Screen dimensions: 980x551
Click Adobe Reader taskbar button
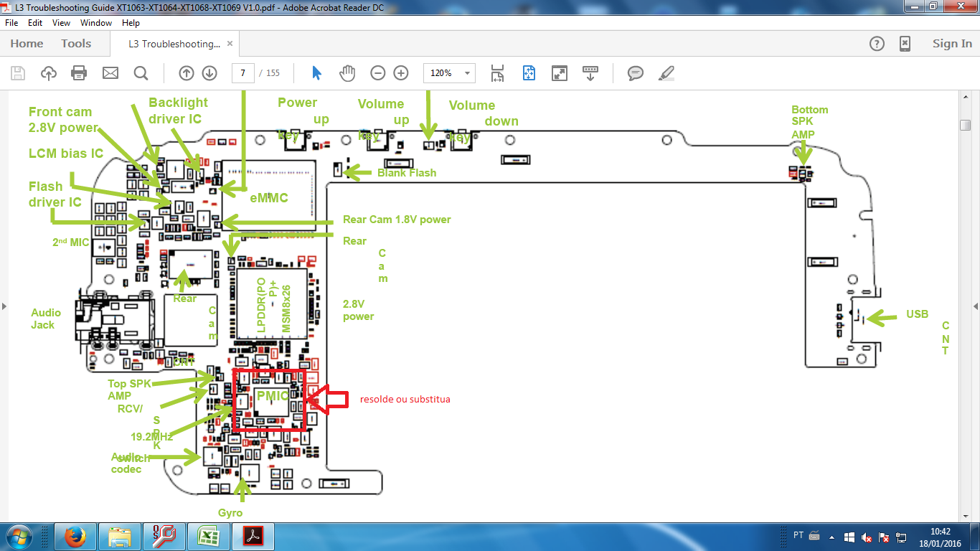252,537
